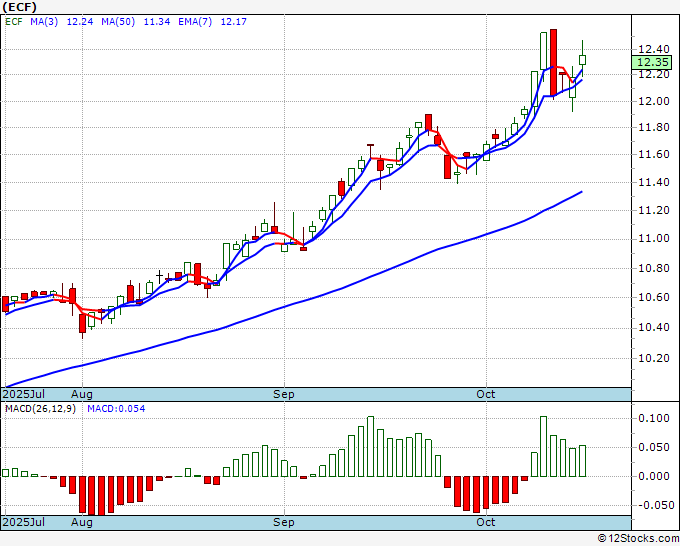Image resolution: width=680 pixels, height=546 pixels.
Task: Click 2025Jul on the MACD date axis
Action: click(x=24, y=522)
